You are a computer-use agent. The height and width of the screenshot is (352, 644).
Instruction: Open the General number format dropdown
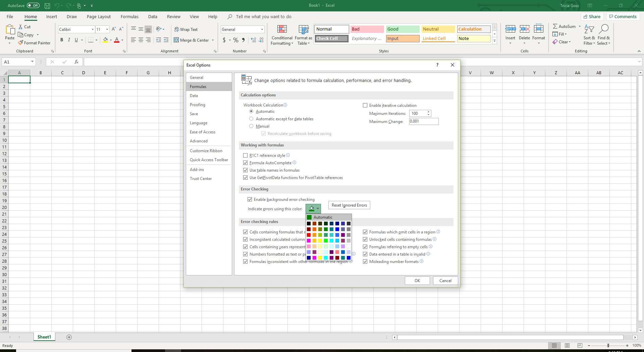point(262,30)
